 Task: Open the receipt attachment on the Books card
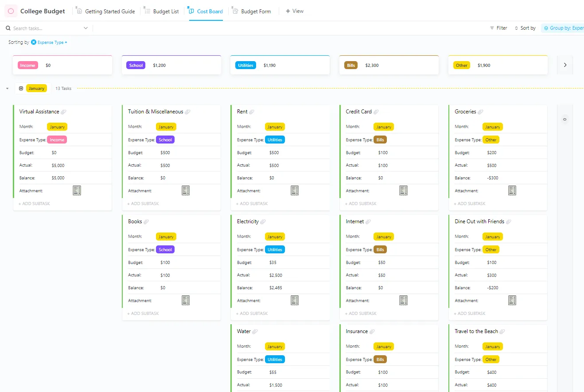(x=186, y=300)
